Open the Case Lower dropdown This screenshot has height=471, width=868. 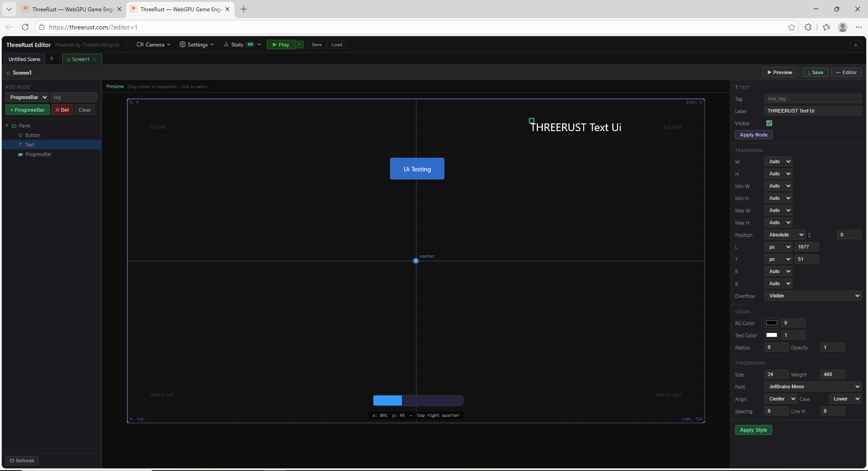point(845,399)
